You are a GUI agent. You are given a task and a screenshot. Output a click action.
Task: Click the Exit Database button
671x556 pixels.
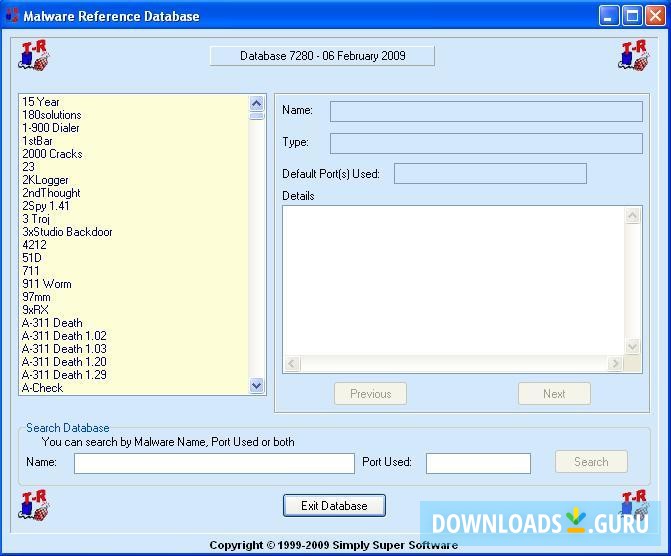click(334, 505)
